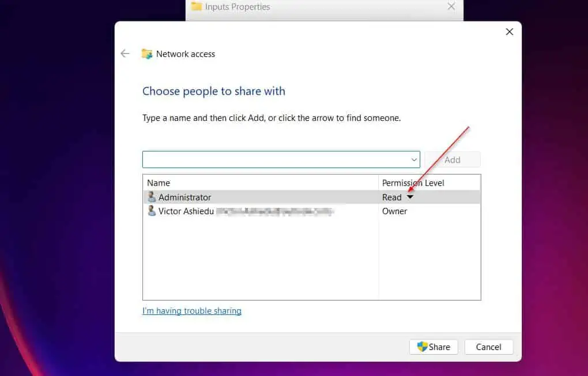Close the Network access dialog
The image size is (588, 376).
[x=509, y=32]
